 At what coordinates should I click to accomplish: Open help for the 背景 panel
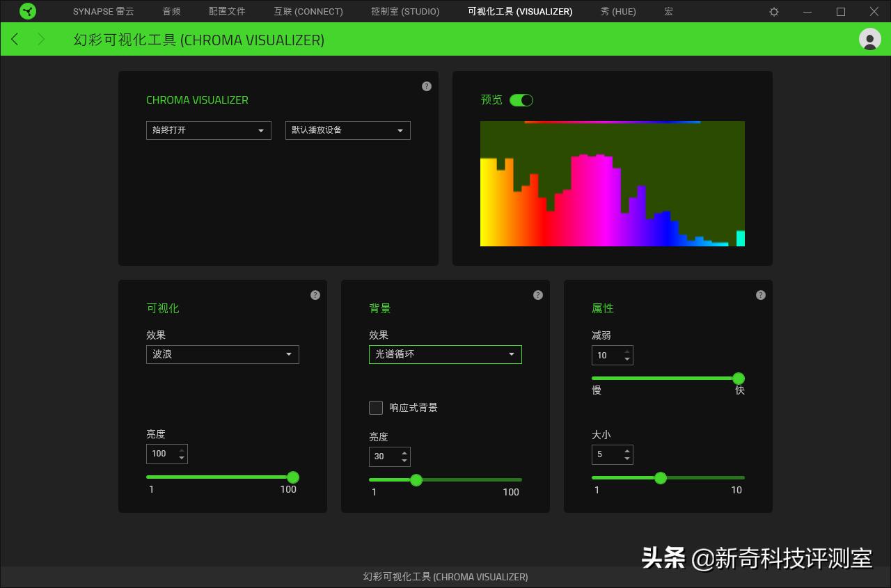pos(538,294)
